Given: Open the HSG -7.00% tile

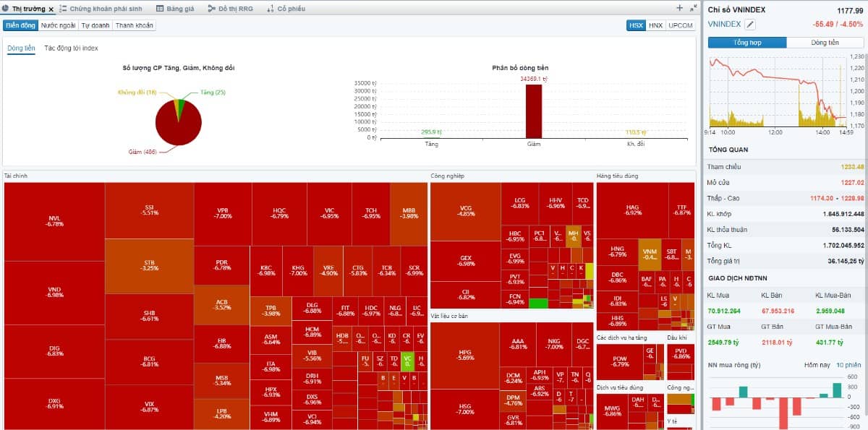Looking at the screenshot, I should click(x=465, y=409).
